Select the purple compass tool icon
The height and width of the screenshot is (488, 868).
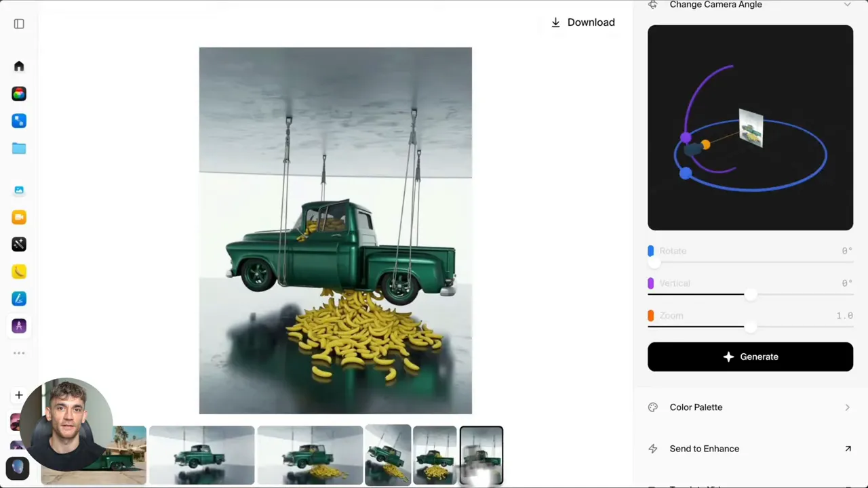(x=19, y=326)
